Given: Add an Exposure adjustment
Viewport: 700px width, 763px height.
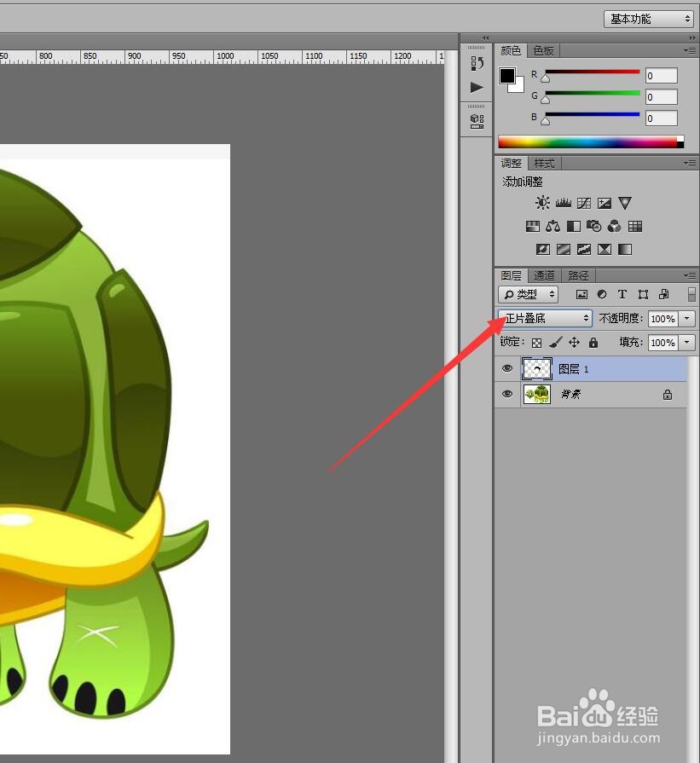Looking at the screenshot, I should click(605, 203).
